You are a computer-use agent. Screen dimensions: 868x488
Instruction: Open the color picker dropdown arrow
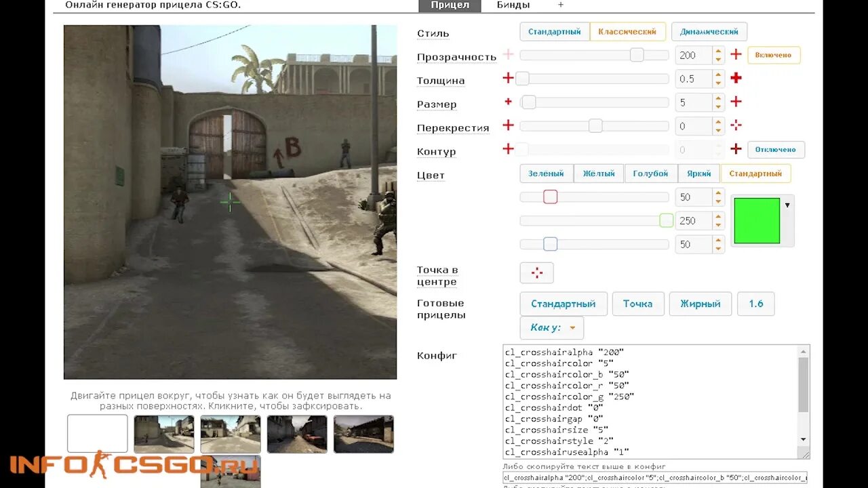pos(787,205)
